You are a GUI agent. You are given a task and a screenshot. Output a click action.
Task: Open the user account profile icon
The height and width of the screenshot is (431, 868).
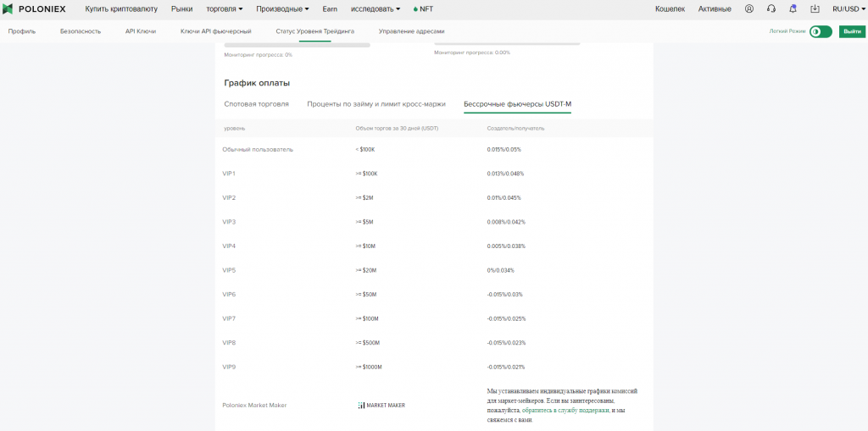[x=748, y=8]
